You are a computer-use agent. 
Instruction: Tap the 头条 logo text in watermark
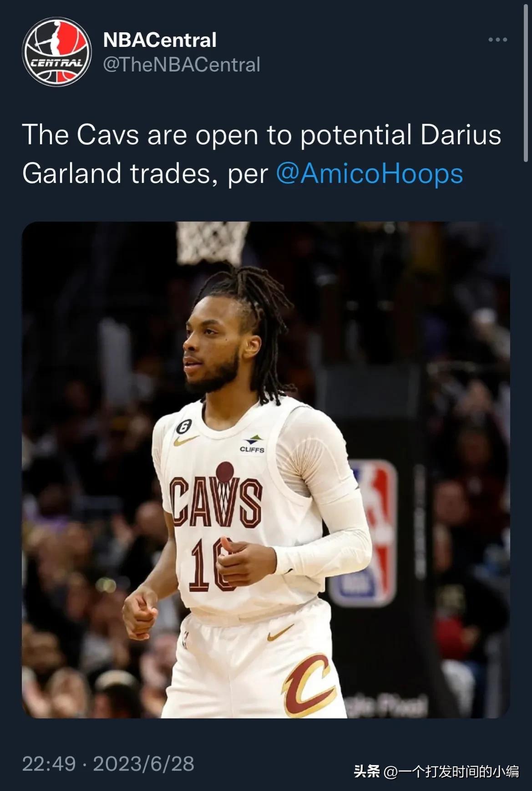click(x=368, y=771)
